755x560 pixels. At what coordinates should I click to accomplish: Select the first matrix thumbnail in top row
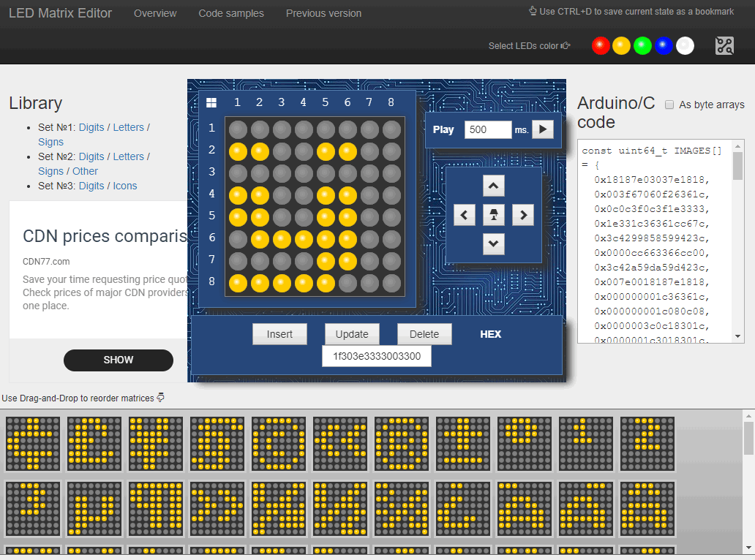[x=33, y=444]
